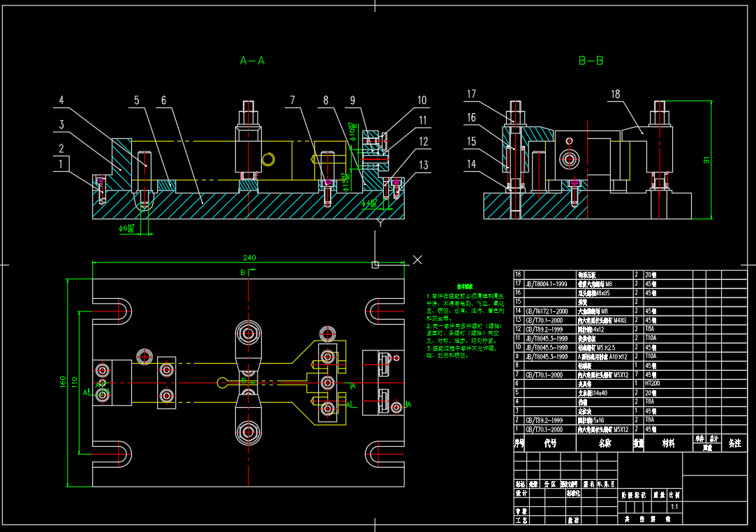
Task: Click part callout number 17
Action: [472, 94]
